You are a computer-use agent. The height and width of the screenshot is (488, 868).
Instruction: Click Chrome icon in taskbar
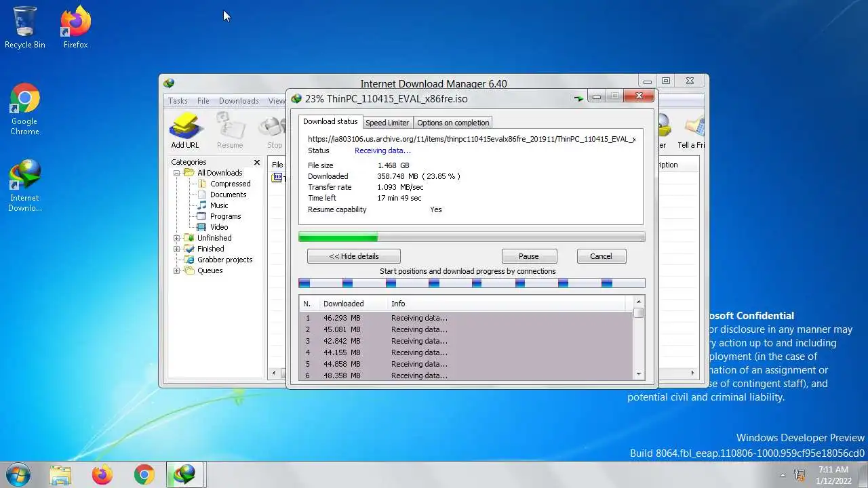[x=144, y=474]
